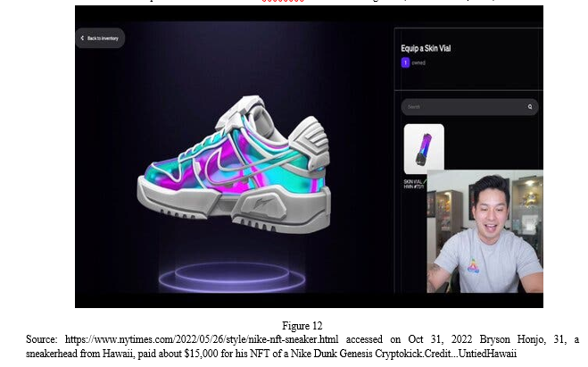This screenshot has height=367, width=588.
Task: Click the purple owned count badge
Action: coord(405,63)
